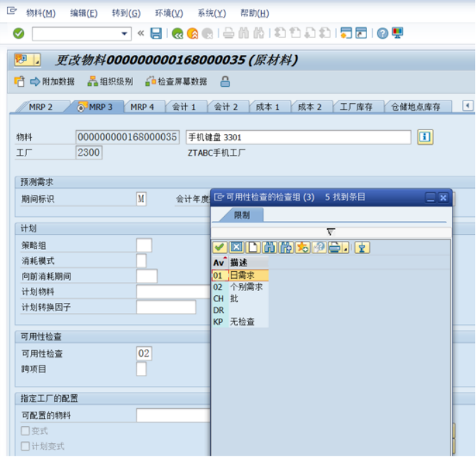
Task: Switch to the MRP 2 tab
Action: 41,107
